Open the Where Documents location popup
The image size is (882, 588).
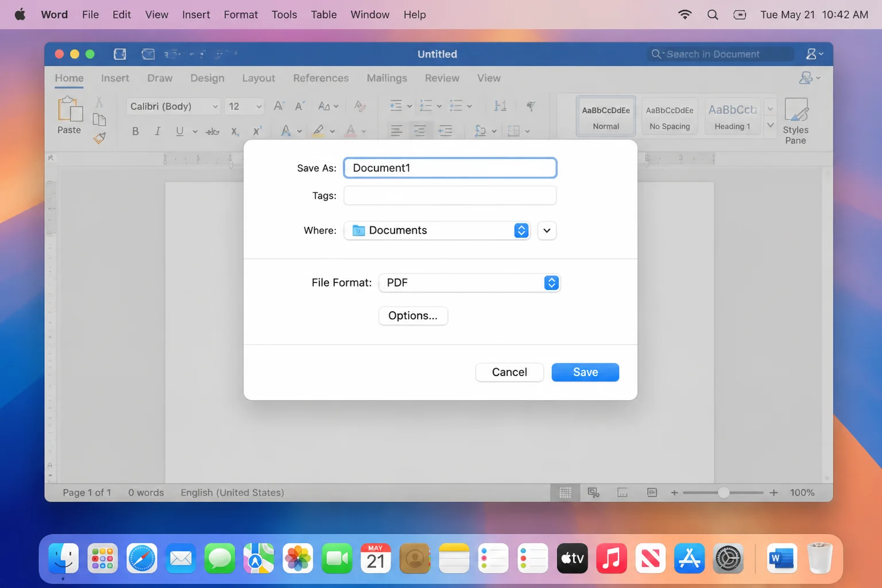[x=436, y=230]
